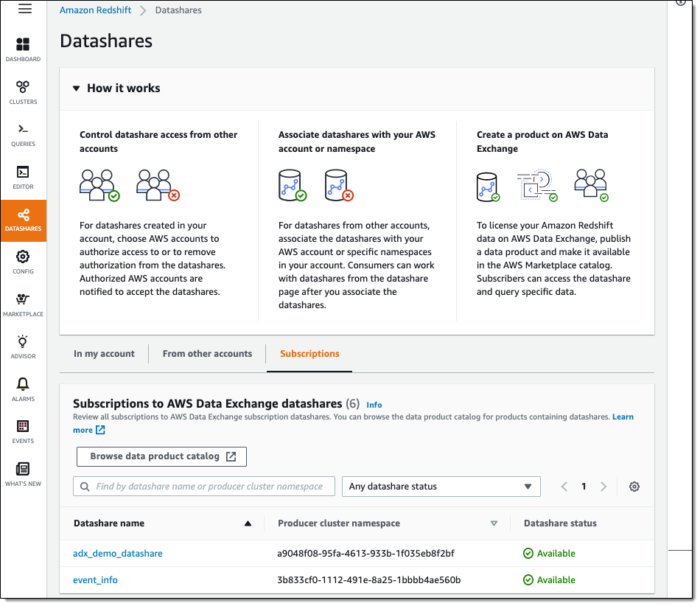Select the Subscriptions tab
700x606 pixels.
point(309,354)
